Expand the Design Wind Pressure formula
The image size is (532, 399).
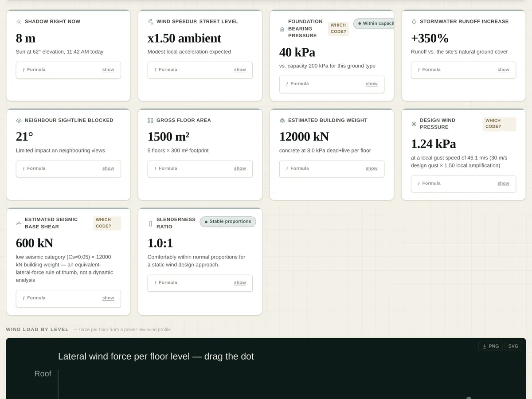[503, 184]
